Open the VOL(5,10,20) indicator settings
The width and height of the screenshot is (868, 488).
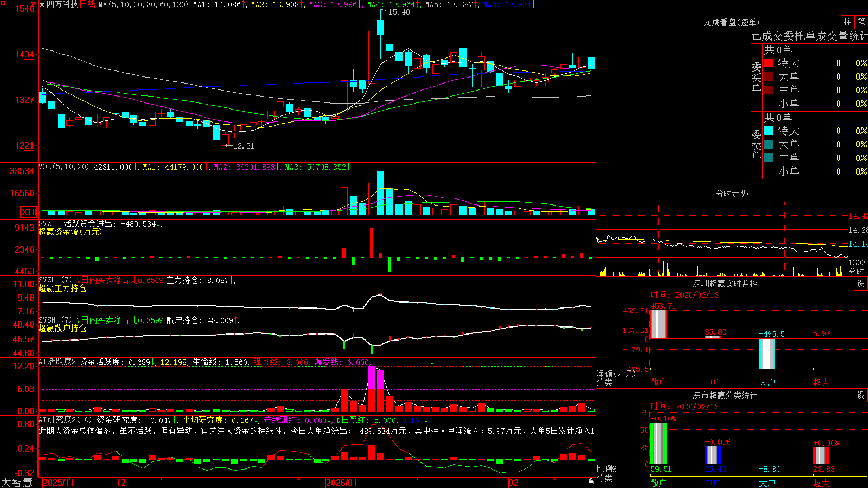63,167
